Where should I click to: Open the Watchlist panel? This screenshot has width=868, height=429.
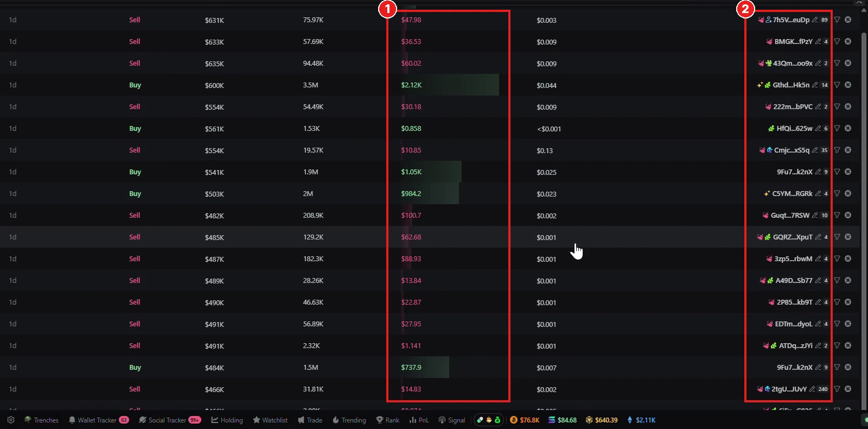pyautogui.click(x=270, y=420)
